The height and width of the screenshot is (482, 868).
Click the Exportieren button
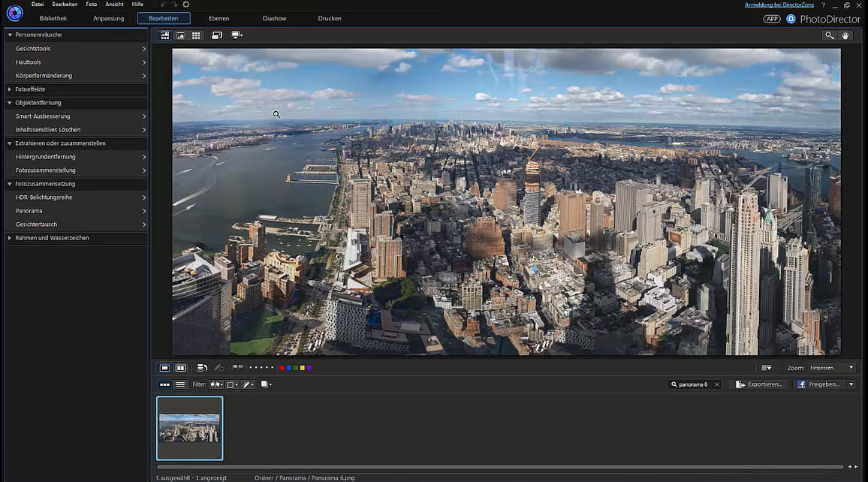759,384
